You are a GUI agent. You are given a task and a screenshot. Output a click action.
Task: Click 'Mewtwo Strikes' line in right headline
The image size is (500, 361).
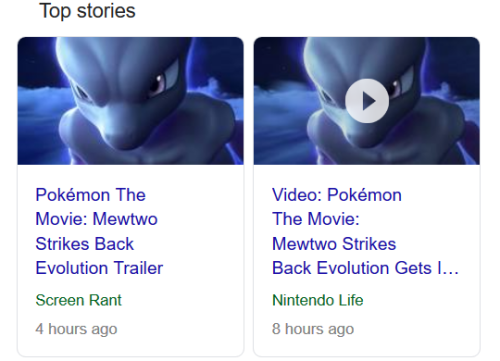point(334,244)
